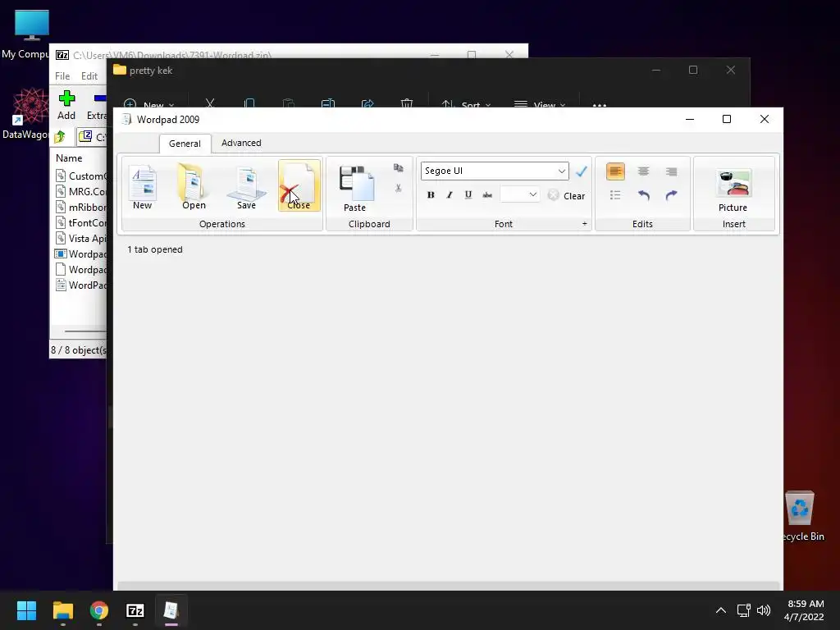Click the more options ellipsis in pretty kek
Screen dimensions: 840x630
[600, 104]
